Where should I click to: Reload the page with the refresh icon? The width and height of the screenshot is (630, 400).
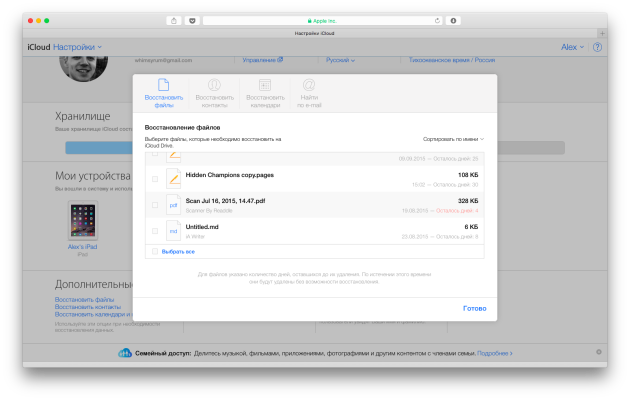pyautogui.click(x=437, y=20)
